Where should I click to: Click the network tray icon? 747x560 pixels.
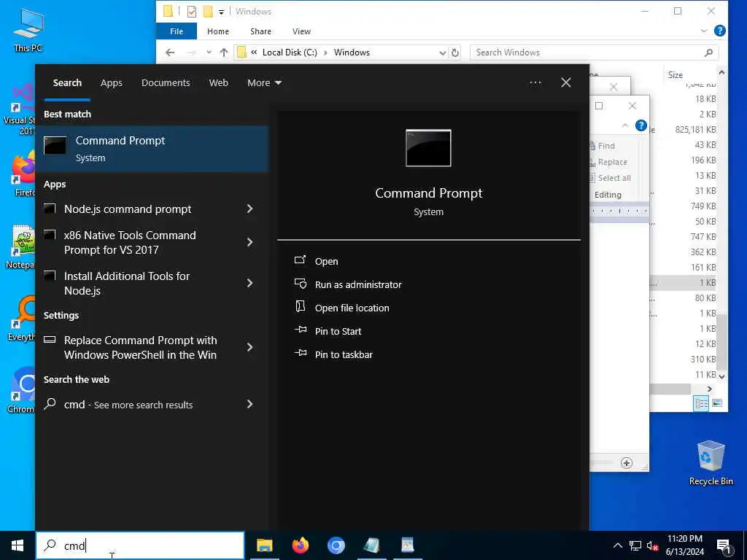(635, 545)
